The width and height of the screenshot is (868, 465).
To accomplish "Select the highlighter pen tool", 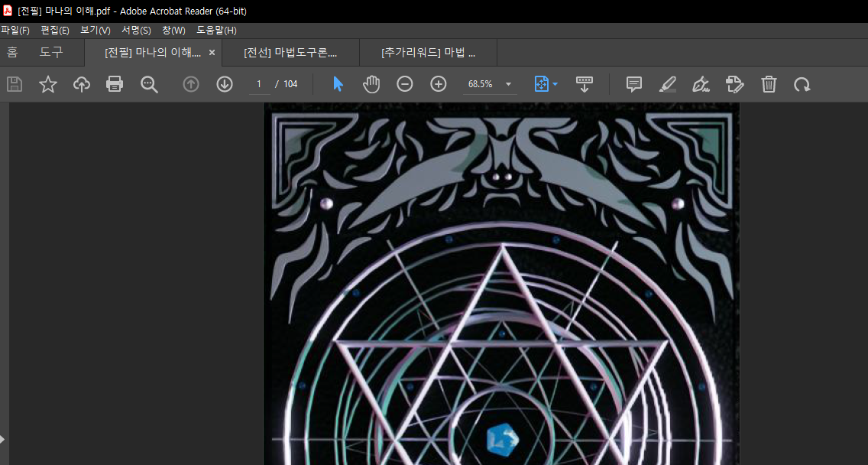I will (667, 84).
